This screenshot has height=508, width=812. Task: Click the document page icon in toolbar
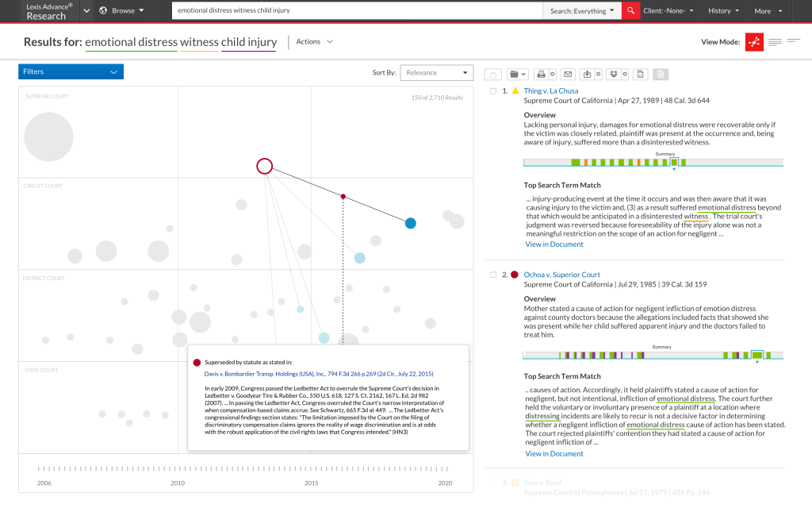tap(641, 74)
